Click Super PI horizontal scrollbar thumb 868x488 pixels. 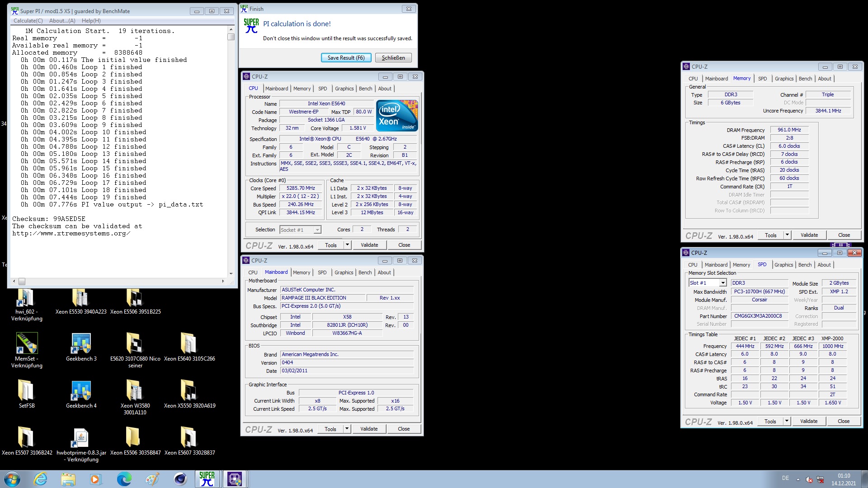pyautogui.click(x=22, y=281)
